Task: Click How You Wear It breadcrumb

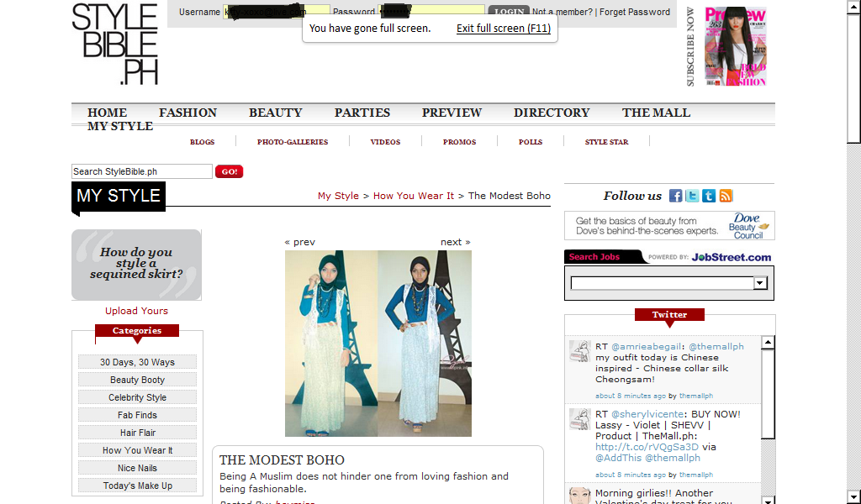Action: pos(414,196)
